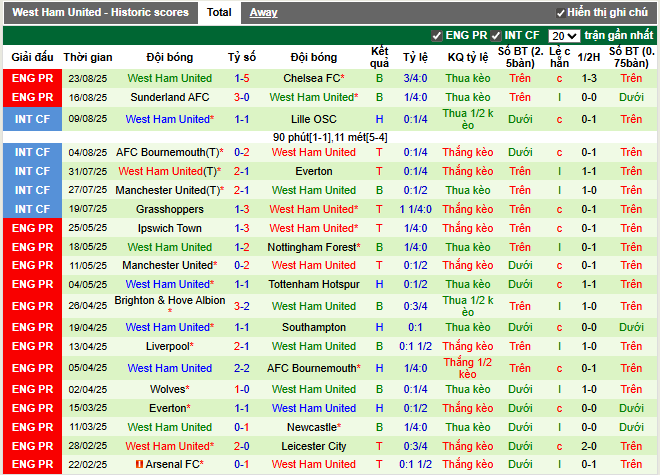
Task: Click the Kết quả column header
Action: click(x=379, y=57)
